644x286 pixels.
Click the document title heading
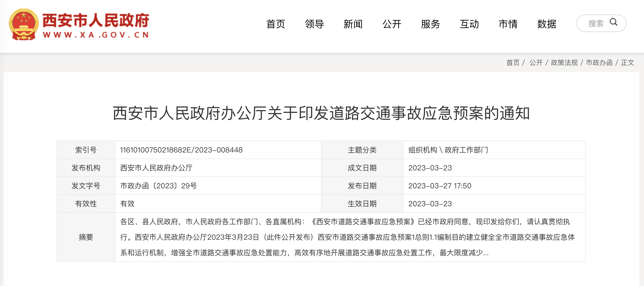(321, 113)
